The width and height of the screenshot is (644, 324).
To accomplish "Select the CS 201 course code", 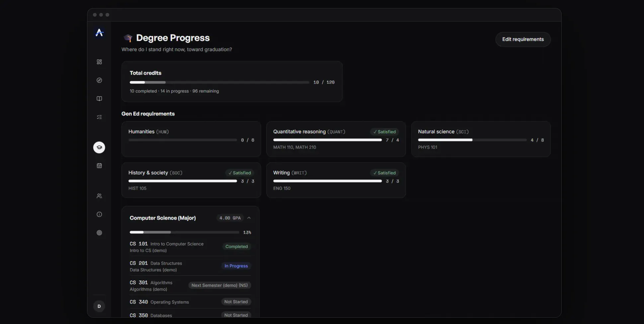I will tap(139, 263).
